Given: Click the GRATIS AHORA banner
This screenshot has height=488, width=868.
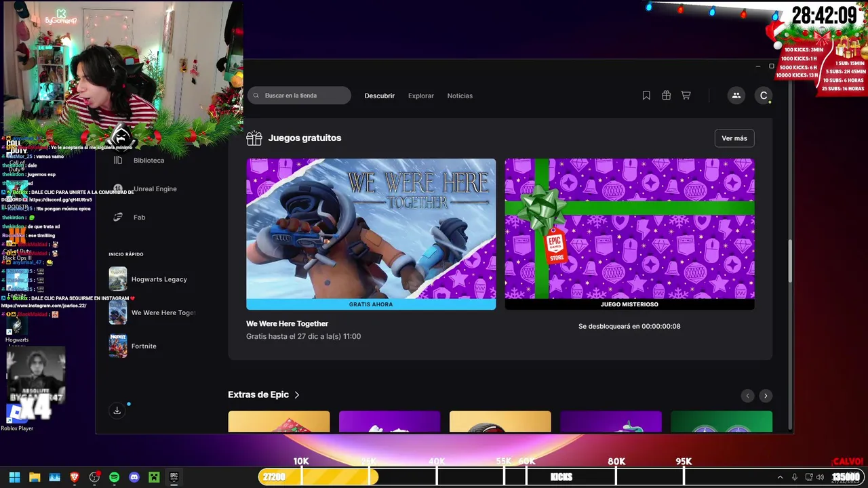Looking at the screenshot, I should (371, 304).
